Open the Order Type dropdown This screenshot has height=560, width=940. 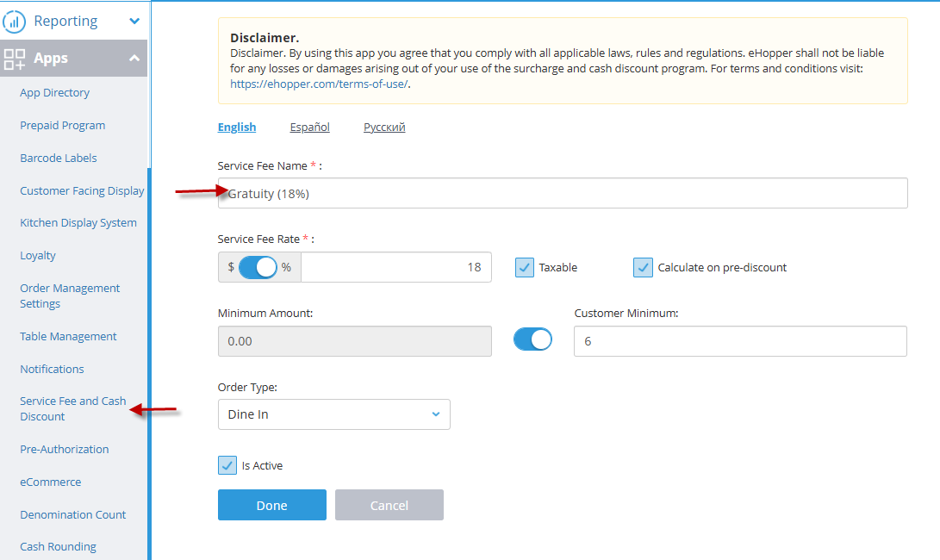pyautogui.click(x=333, y=414)
